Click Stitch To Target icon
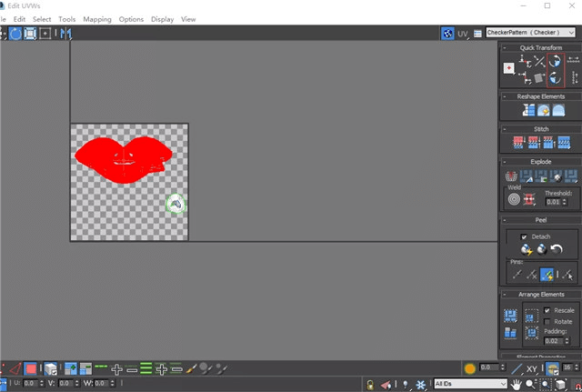 (x=518, y=142)
